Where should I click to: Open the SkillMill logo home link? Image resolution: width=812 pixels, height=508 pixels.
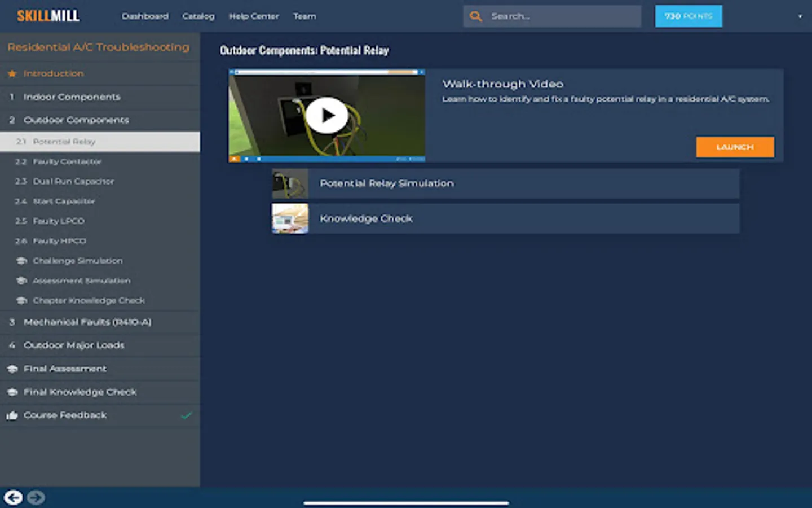pos(48,16)
